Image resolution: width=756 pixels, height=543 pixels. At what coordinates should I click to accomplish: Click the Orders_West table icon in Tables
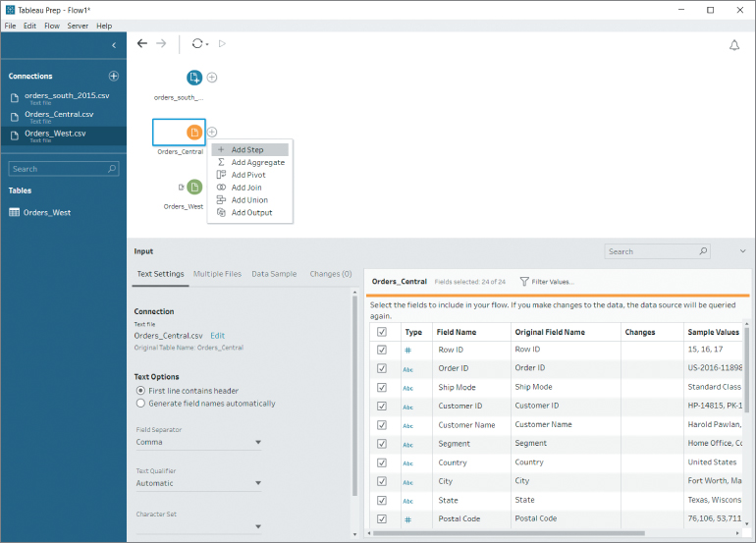click(15, 213)
